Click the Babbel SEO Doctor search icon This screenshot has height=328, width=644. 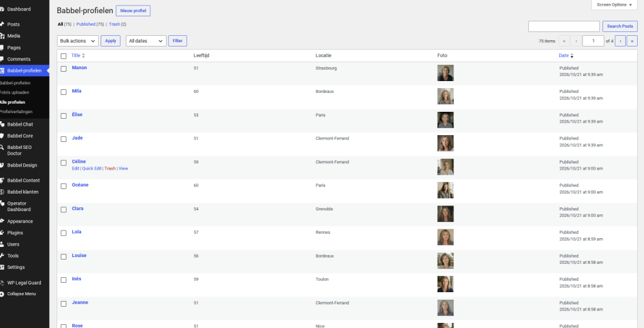point(2,148)
